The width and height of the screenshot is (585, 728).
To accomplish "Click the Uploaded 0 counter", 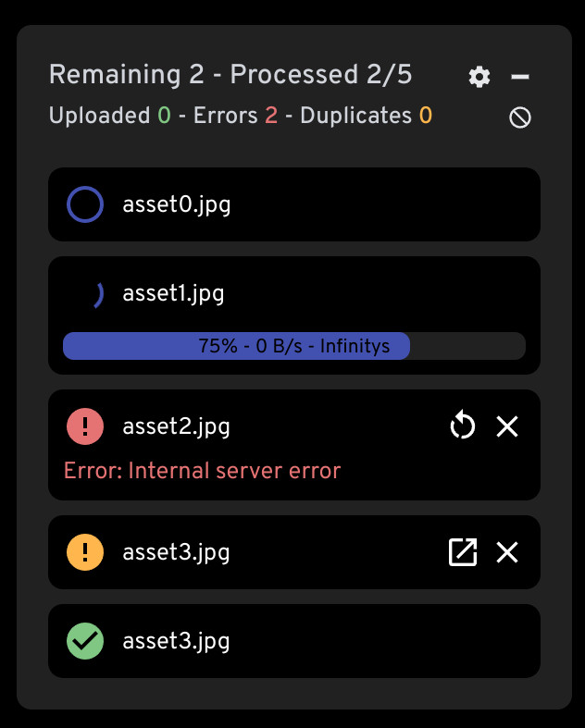I will (109, 115).
